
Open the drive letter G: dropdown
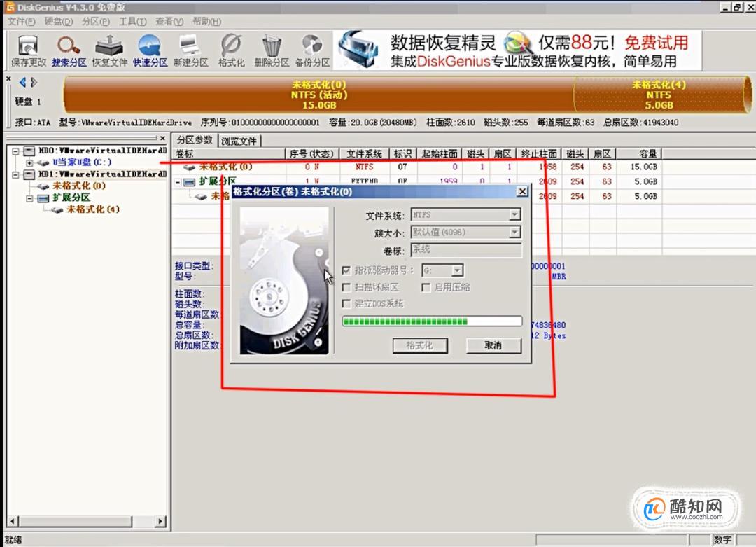[458, 270]
